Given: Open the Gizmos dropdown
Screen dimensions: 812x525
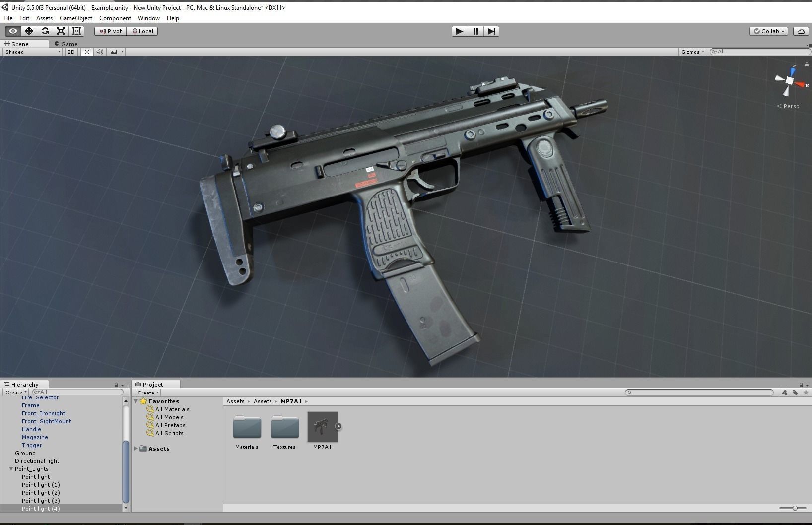Looking at the screenshot, I should click(693, 52).
